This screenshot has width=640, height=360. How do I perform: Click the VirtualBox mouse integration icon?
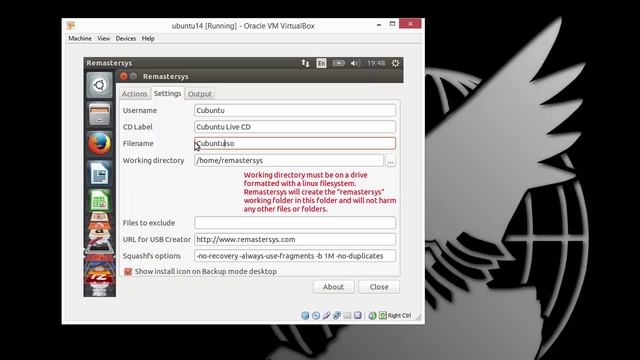[372, 316]
